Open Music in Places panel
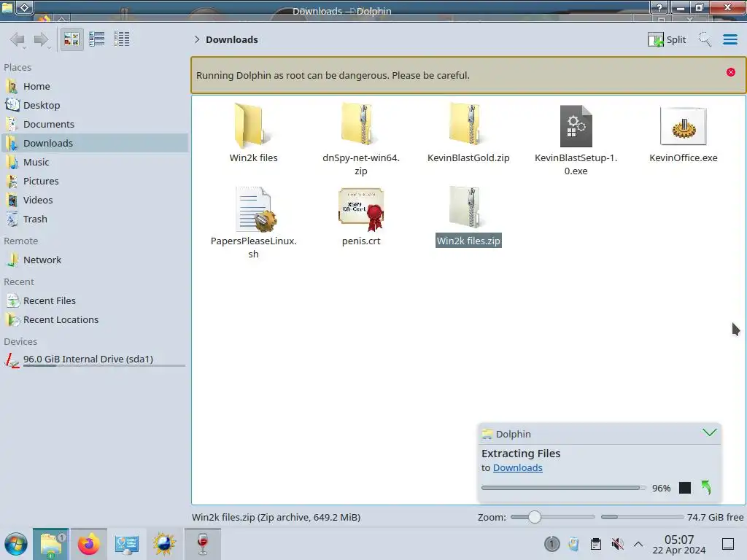This screenshot has width=747, height=560. point(96,163)
